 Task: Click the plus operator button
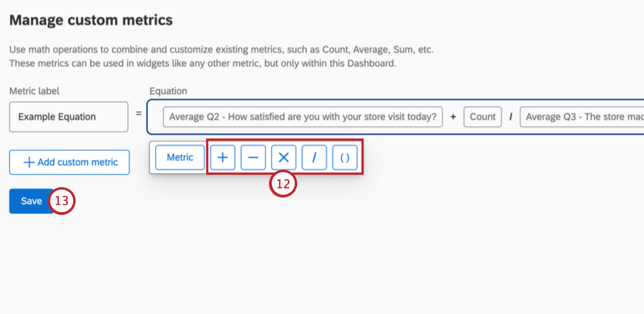223,157
